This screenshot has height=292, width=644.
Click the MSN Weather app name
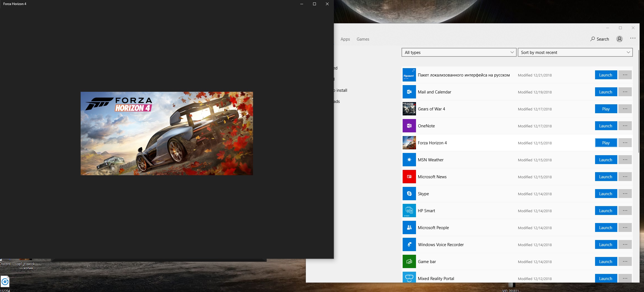click(430, 160)
